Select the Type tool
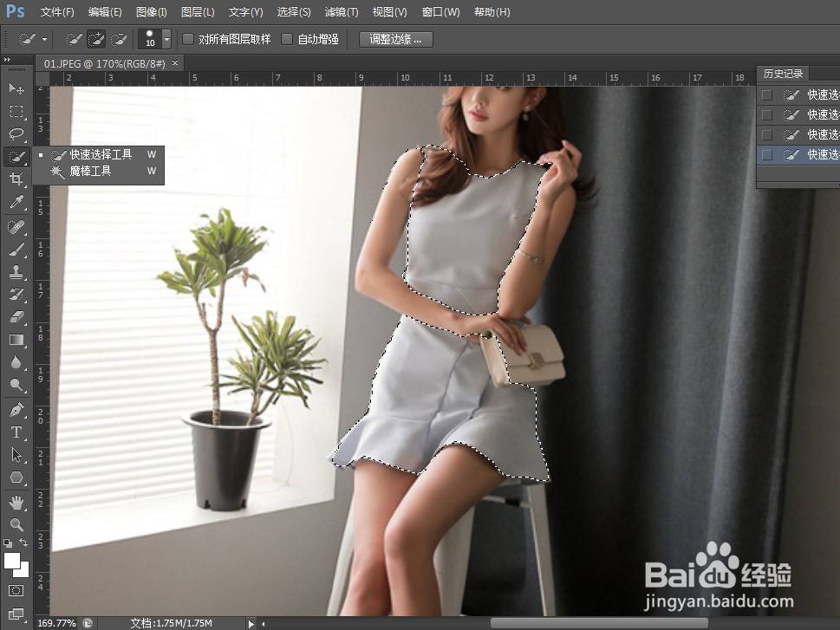 tap(16, 432)
